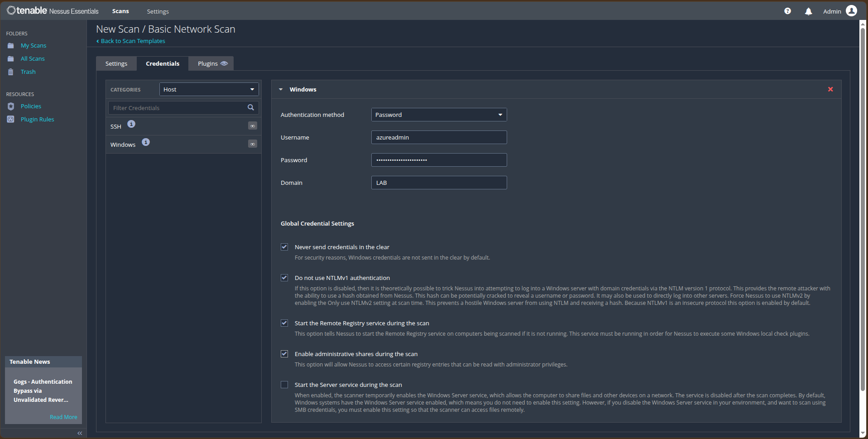
Task: Click the SSH infinity badge icon
Action: coord(253,126)
